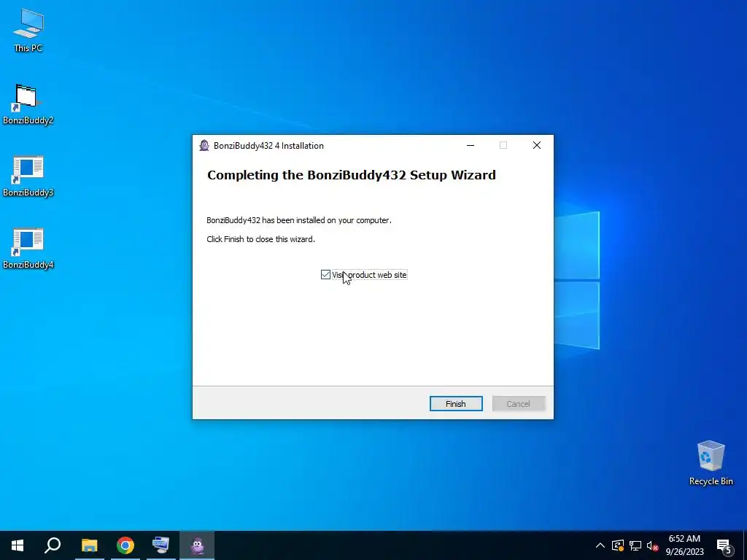Uncheck Visit product web site checkbox

(x=325, y=275)
